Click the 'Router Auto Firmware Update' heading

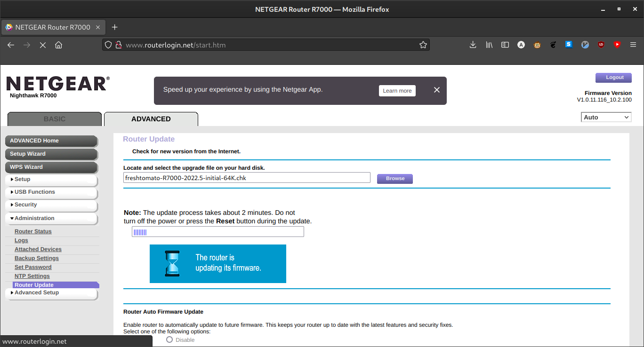pos(163,312)
